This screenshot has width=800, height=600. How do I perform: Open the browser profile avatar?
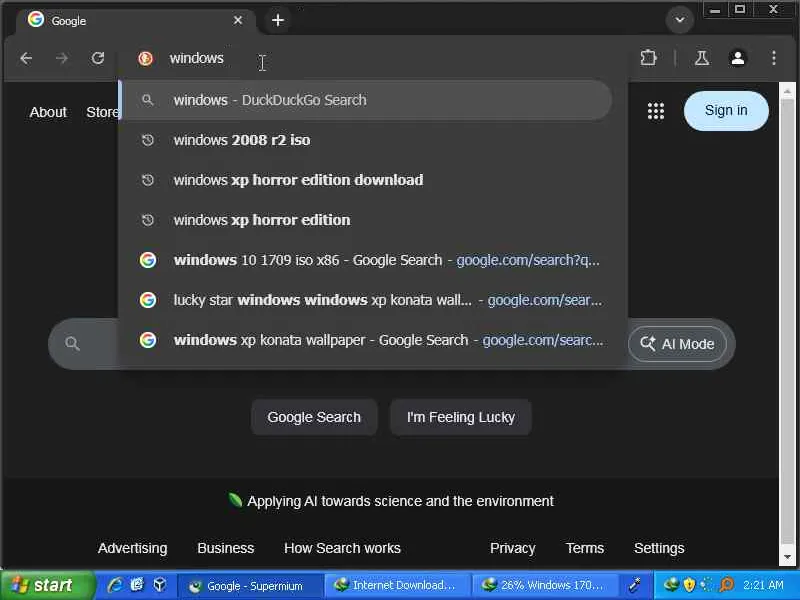click(738, 58)
